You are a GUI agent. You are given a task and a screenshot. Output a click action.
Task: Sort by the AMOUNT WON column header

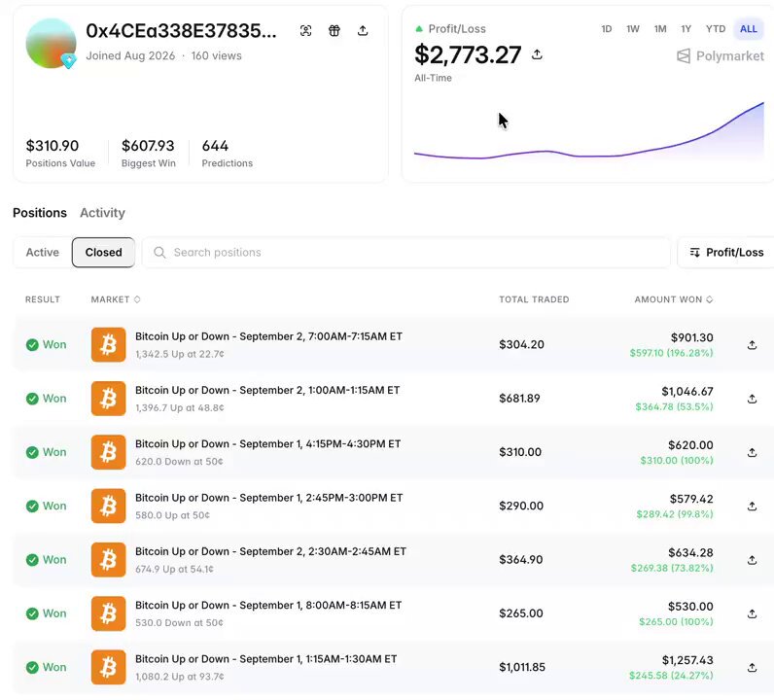[673, 299]
